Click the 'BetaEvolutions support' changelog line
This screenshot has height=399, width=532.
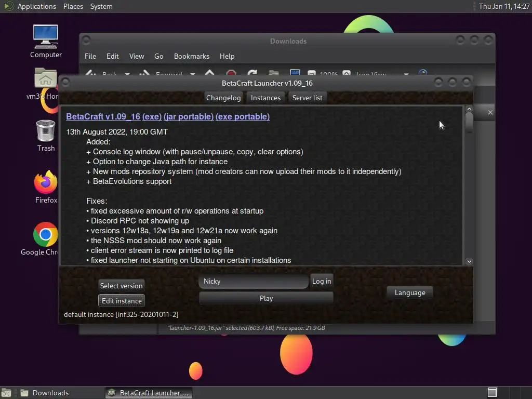point(129,181)
